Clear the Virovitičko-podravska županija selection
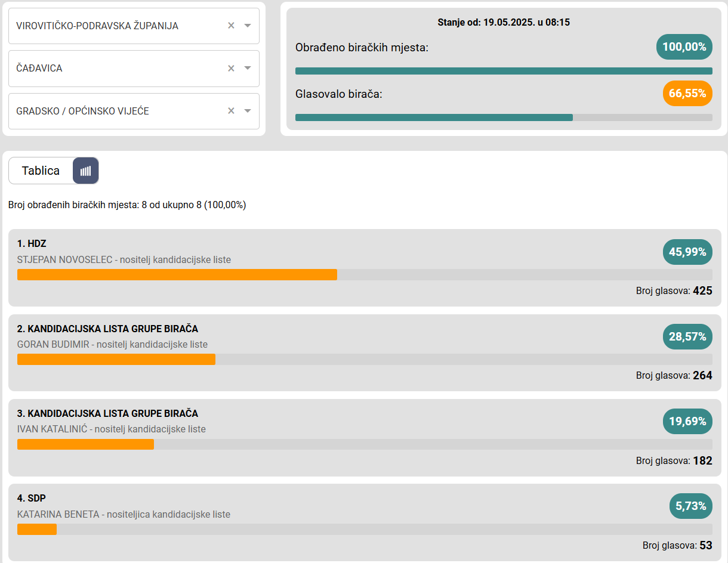The width and height of the screenshot is (728, 563). point(231,26)
